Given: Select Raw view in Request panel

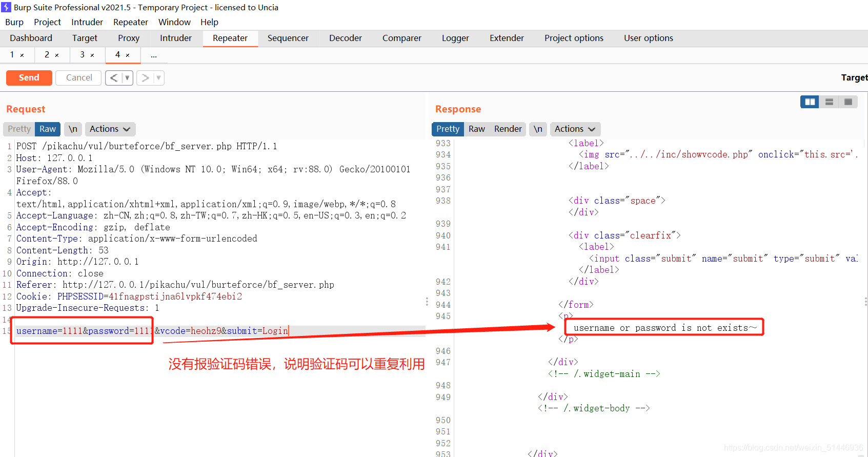Looking at the screenshot, I should pos(48,129).
